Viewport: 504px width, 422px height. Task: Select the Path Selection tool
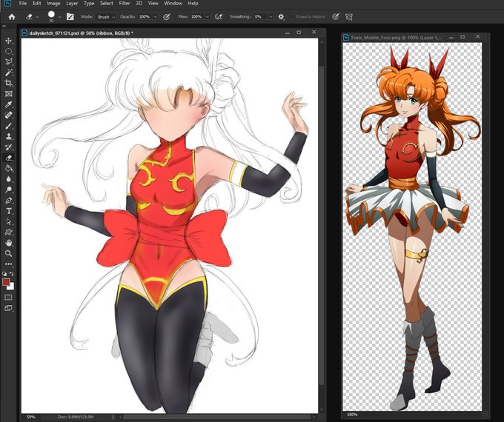[9, 221]
